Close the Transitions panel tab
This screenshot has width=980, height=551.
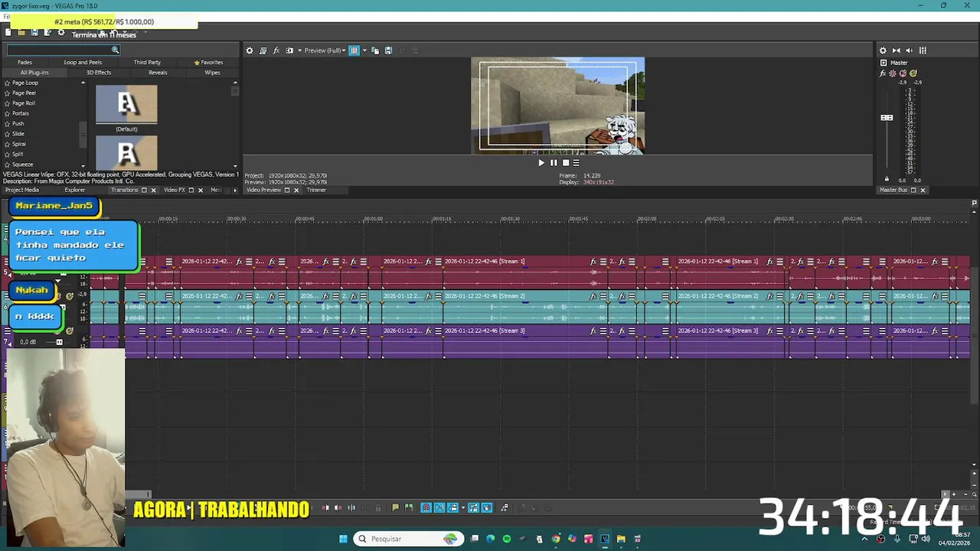pyautogui.click(x=153, y=190)
